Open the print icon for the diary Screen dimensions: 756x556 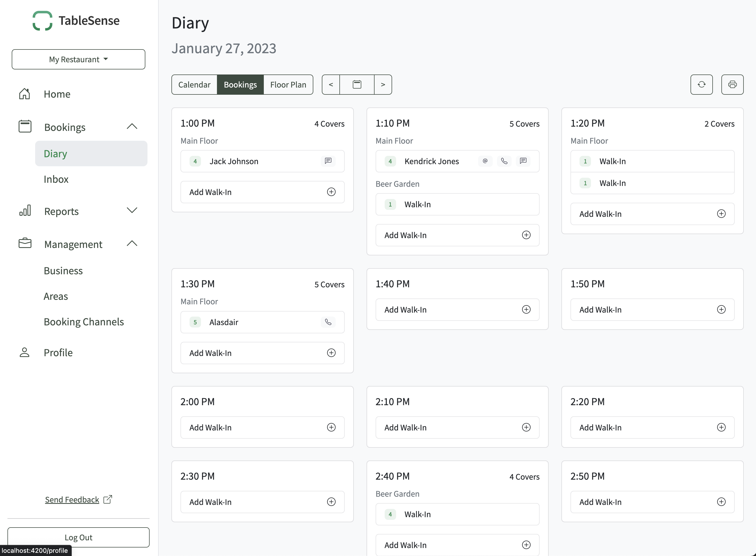pyautogui.click(x=732, y=85)
